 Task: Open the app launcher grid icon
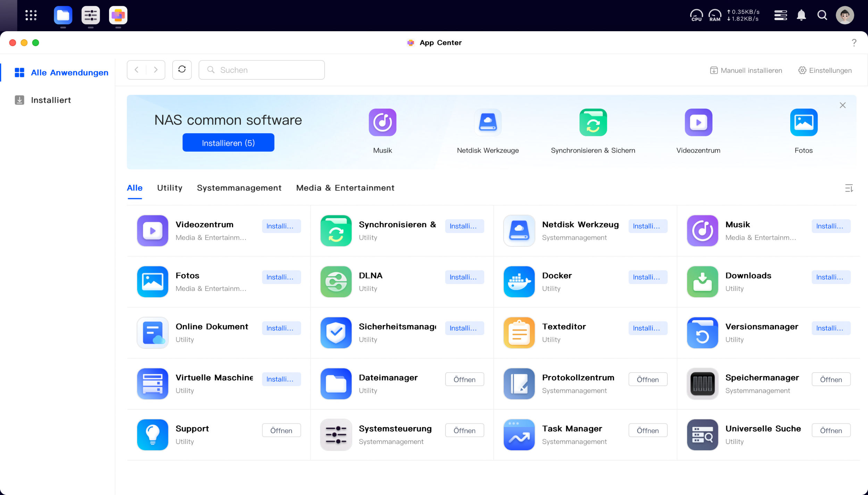click(x=31, y=15)
